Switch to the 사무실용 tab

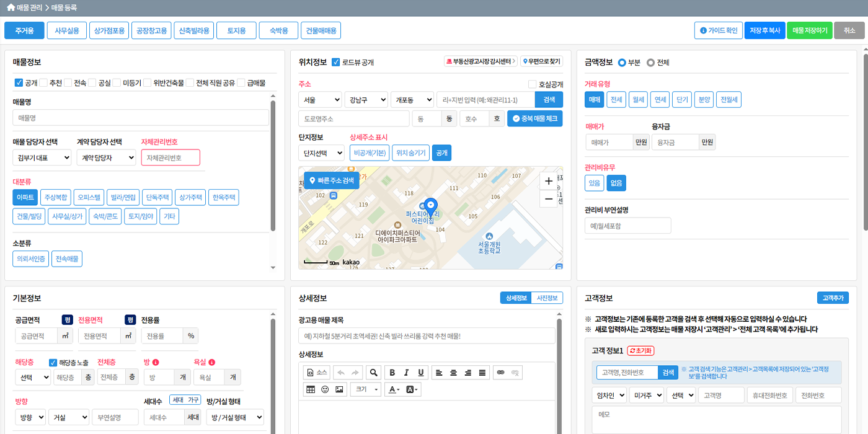[67, 30]
